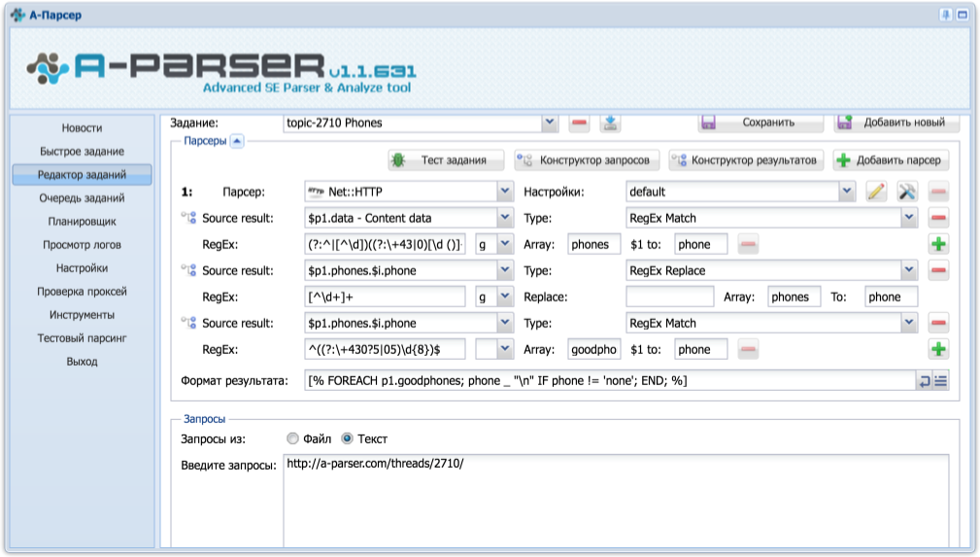This screenshot has width=980, height=557.
Task: Click the first RegEx input field
Action: point(385,244)
